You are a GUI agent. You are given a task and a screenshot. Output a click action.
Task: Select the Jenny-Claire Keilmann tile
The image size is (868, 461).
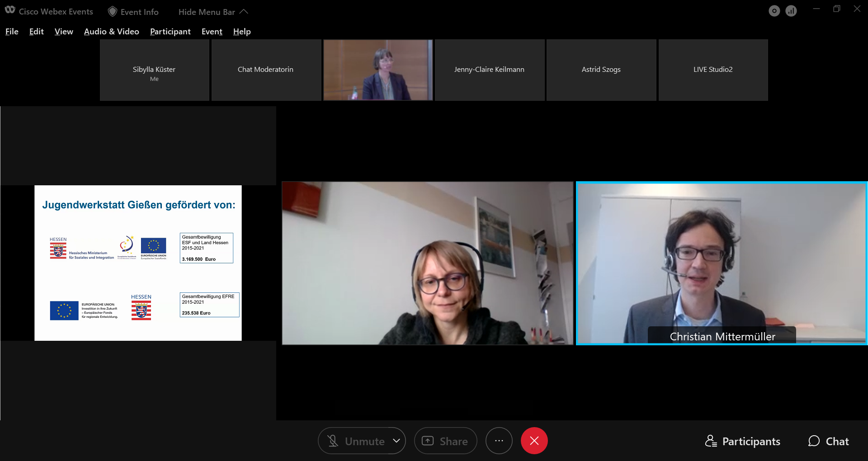(x=490, y=70)
